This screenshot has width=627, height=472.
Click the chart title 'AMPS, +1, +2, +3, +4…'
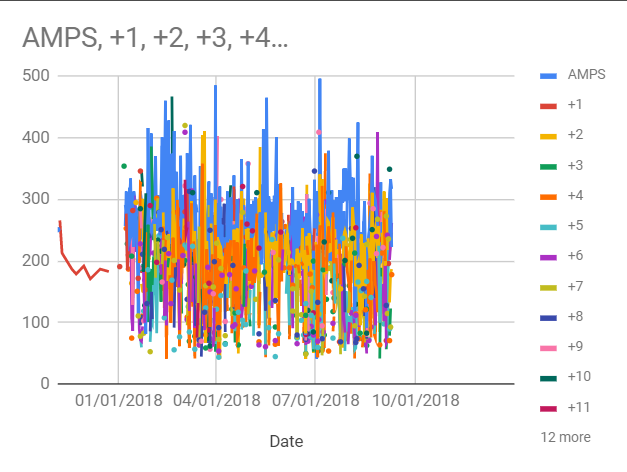[155, 40]
